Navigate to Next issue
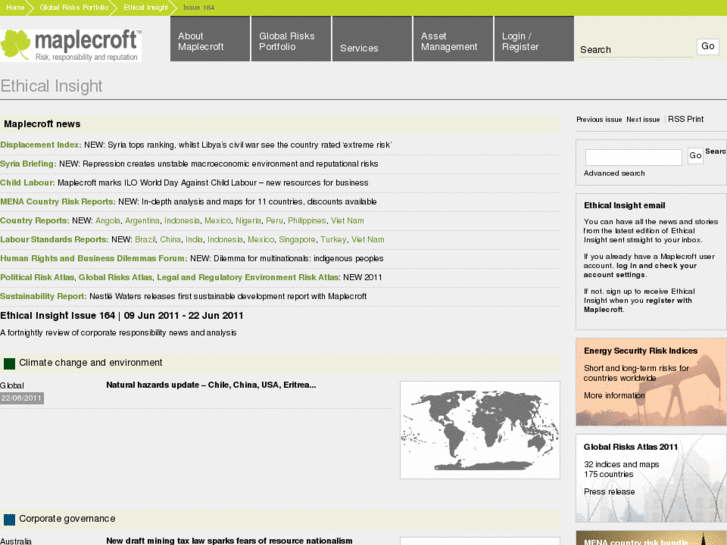Image resolution: width=727 pixels, height=545 pixels. click(x=643, y=120)
